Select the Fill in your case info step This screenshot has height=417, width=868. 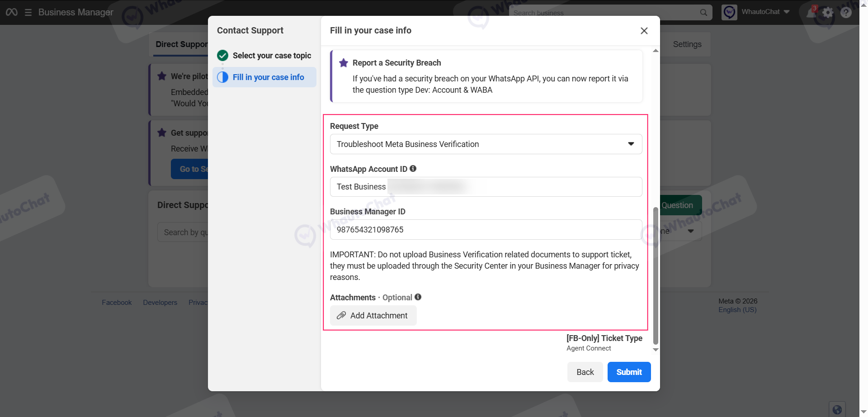(264, 77)
